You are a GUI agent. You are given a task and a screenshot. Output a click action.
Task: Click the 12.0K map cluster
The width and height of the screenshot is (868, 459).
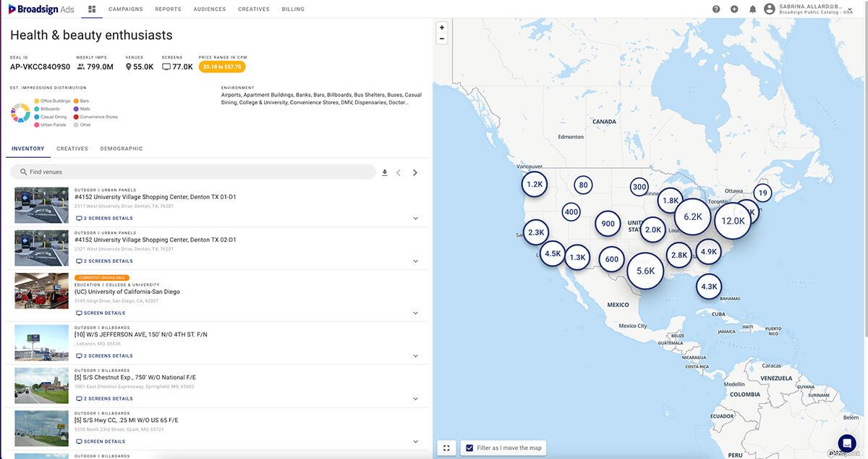[733, 221]
